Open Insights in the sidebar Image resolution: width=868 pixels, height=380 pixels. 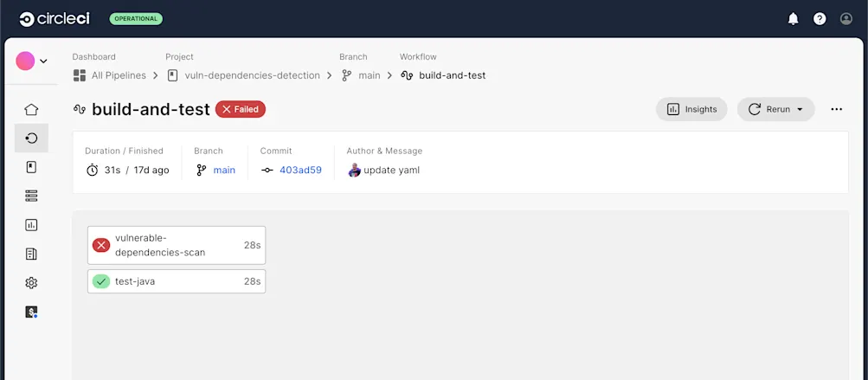(x=31, y=225)
